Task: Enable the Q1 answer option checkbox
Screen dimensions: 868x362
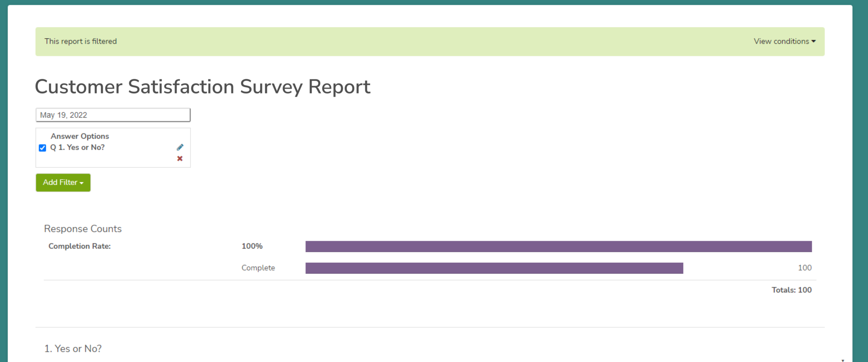Action: [42, 148]
